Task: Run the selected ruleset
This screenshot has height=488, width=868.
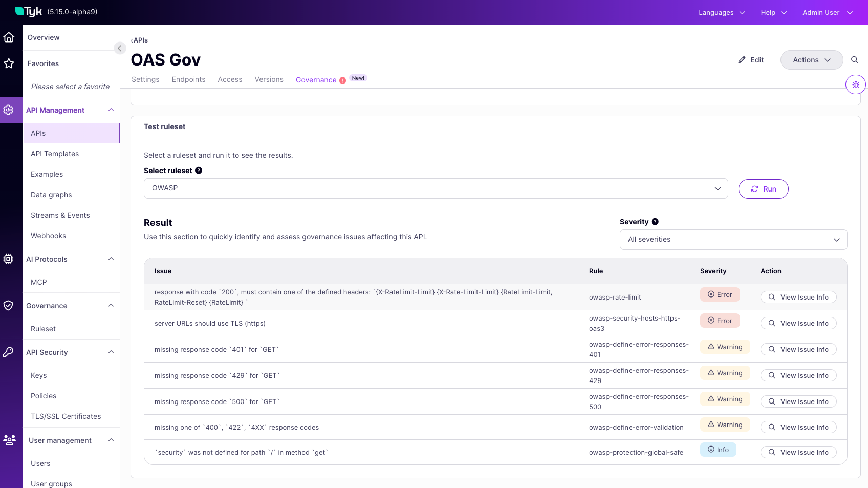Action: pos(763,189)
